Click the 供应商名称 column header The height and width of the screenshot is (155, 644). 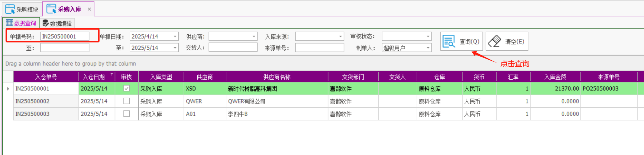pyautogui.click(x=277, y=77)
